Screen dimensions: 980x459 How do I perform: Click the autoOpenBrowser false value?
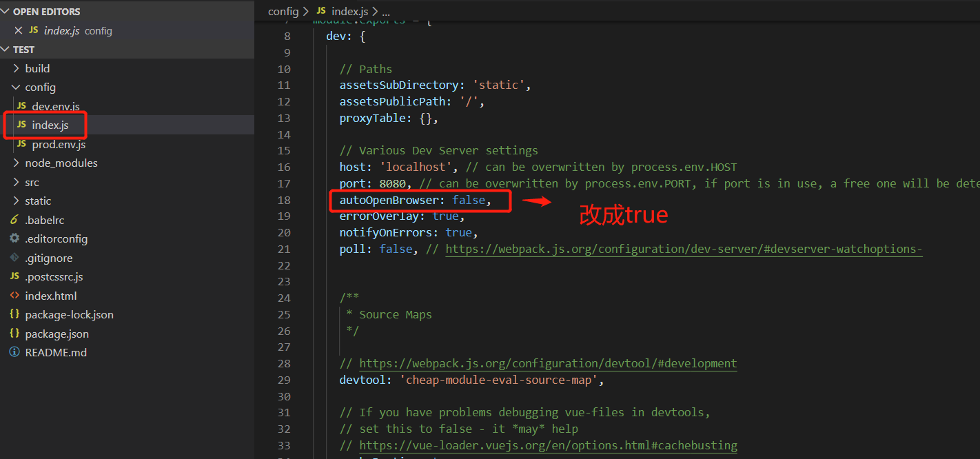[469, 200]
